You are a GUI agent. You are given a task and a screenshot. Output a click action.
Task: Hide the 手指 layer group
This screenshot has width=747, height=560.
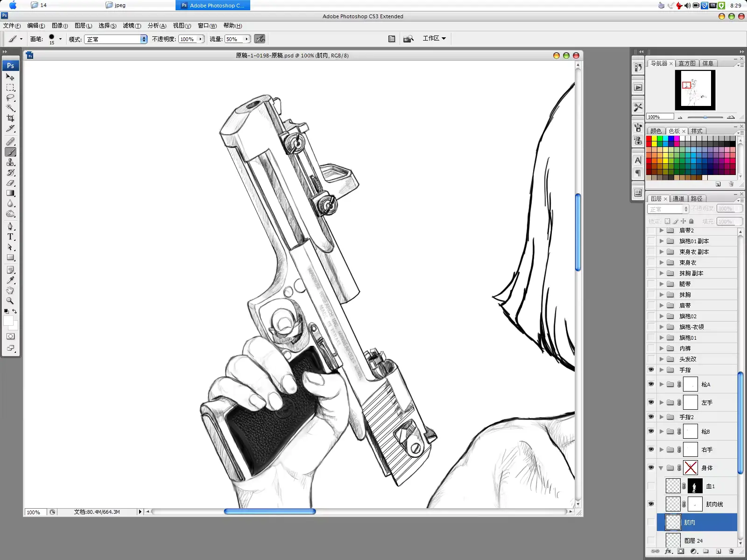[x=651, y=370]
